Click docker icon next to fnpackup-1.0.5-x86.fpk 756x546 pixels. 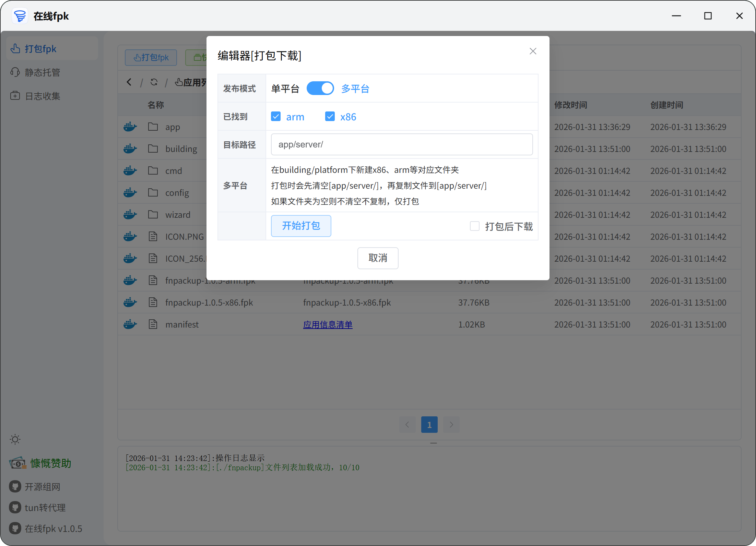[130, 302]
